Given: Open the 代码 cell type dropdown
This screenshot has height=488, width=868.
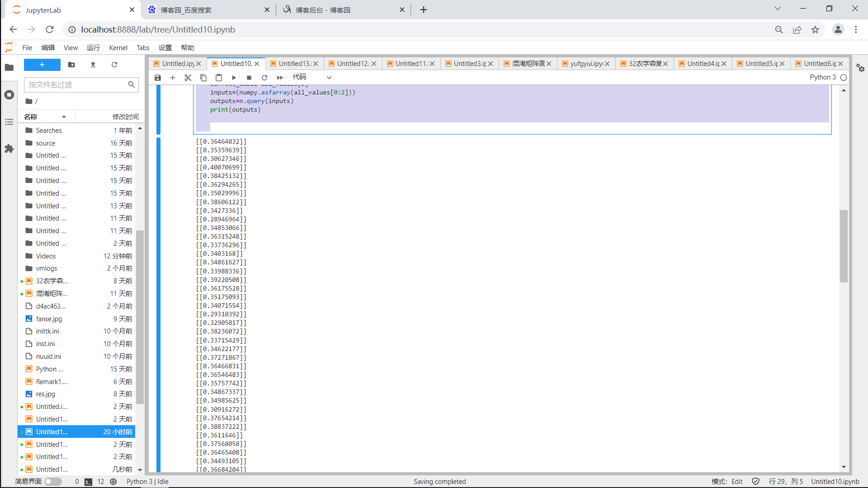Looking at the screenshot, I should pyautogui.click(x=312, y=77).
